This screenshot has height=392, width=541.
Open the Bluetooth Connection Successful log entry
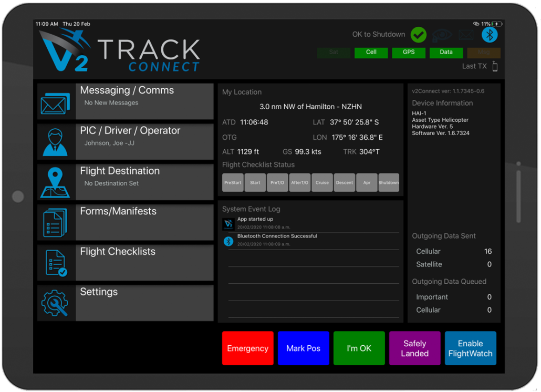(x=277, y=240)
